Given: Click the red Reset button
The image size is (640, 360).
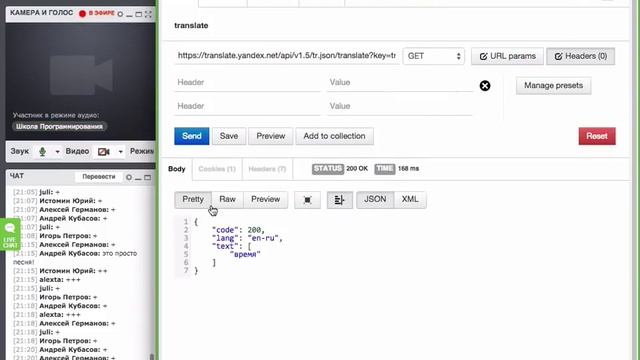Looking at the screenshot, I should (597, 136).
